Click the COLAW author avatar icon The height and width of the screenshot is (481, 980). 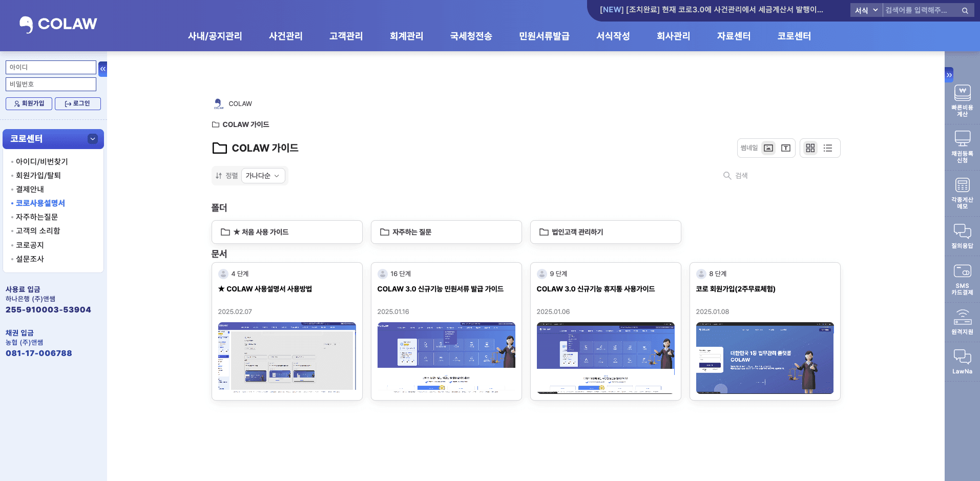tap(219, 104)
